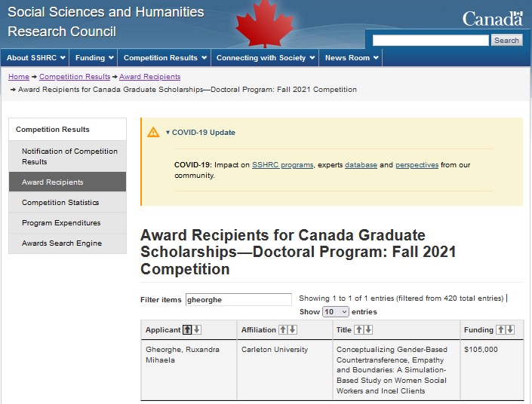
Task: Collapse the COVID-19 Update section
Action: (x=201, y=133)
